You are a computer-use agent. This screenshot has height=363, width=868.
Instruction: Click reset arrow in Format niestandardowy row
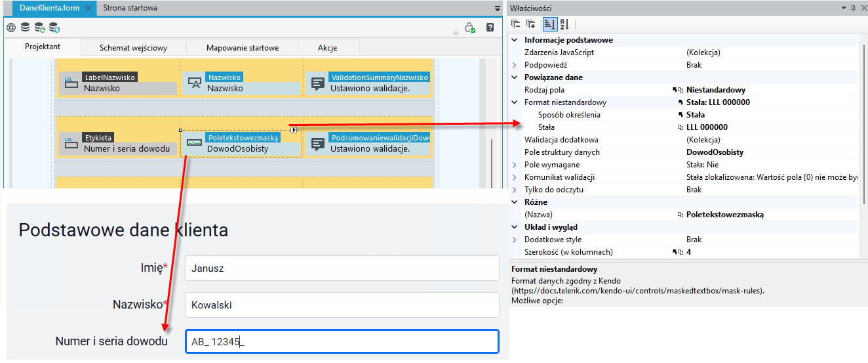[x=680, y=102]
